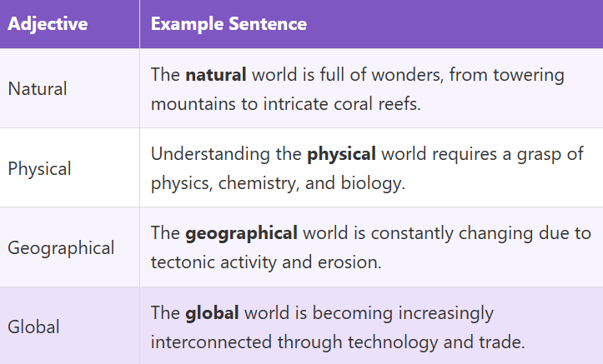Image resolution: width=603 pixels, height=364 pixels.
Task: Click the bold word "physical" in the sentence
Action: (x=342, y=154)
